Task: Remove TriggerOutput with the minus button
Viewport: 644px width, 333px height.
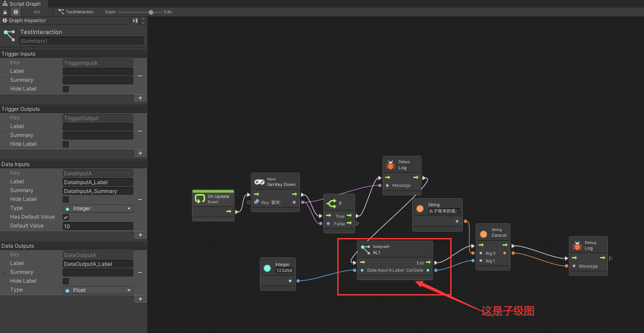Action: [x=140, y=131]
